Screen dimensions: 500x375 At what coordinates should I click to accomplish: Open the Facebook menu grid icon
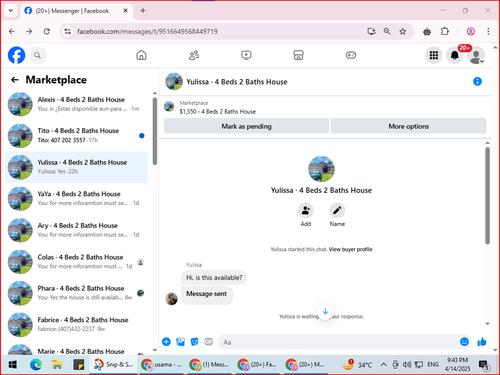434,55
